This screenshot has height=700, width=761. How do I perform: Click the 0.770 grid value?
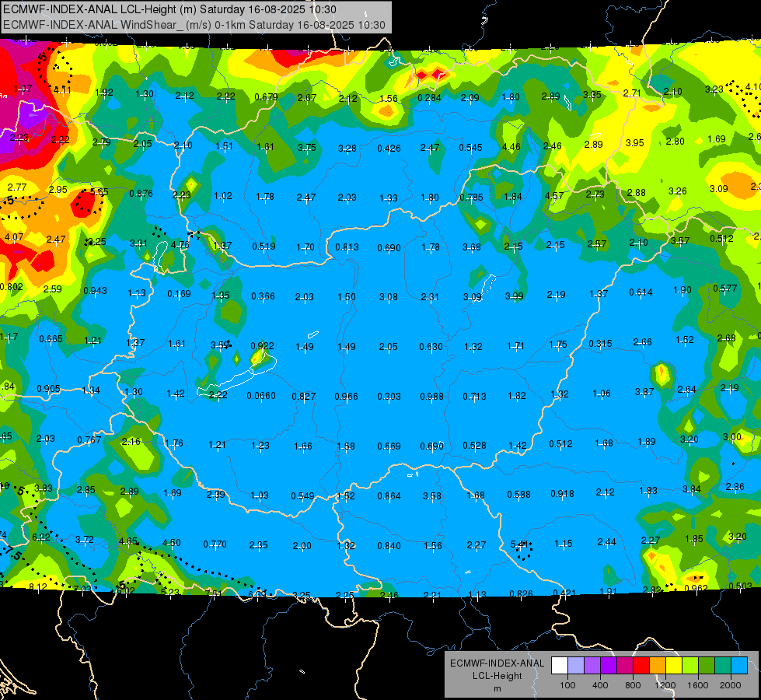215,544
